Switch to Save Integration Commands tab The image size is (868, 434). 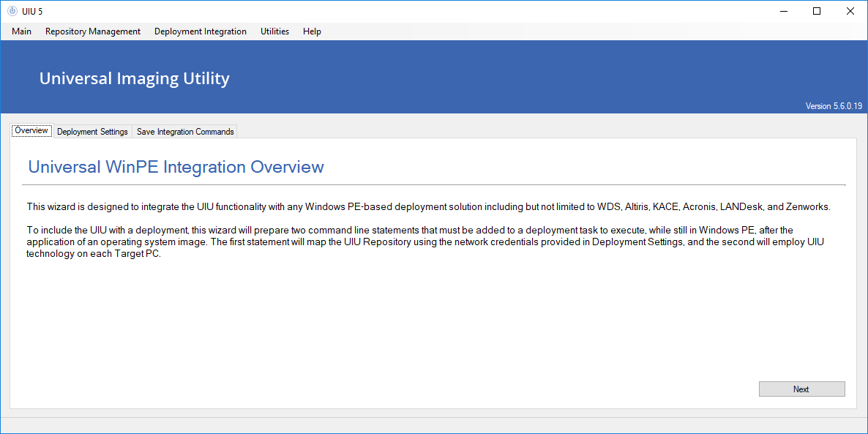coord(185,132)
